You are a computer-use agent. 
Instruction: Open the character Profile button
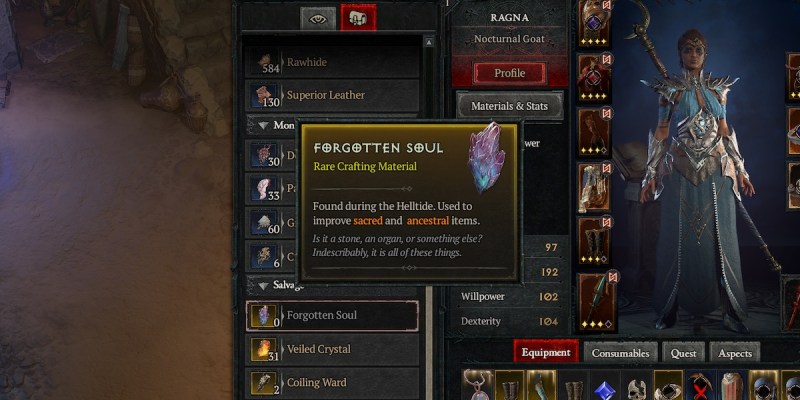(510, 73)
